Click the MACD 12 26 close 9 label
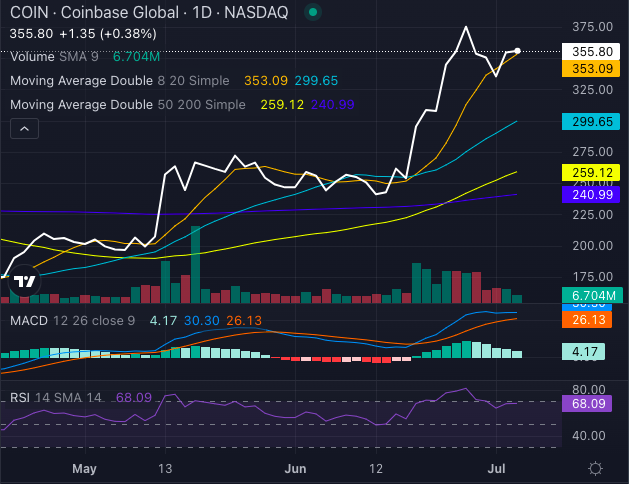Viewport: 629px width, 484px height. point(72,321)
